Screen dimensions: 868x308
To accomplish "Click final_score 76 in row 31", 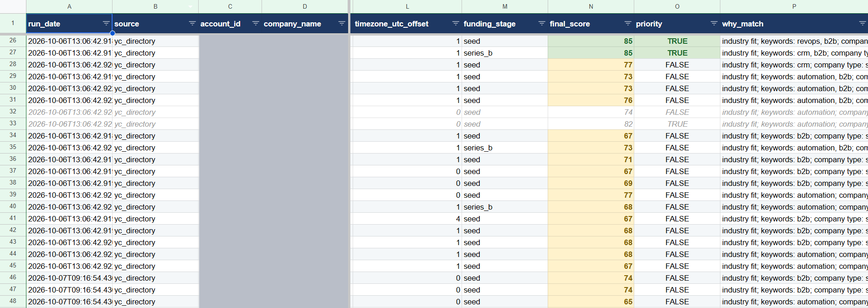I will pyautogui.click(x=591, y=100).
